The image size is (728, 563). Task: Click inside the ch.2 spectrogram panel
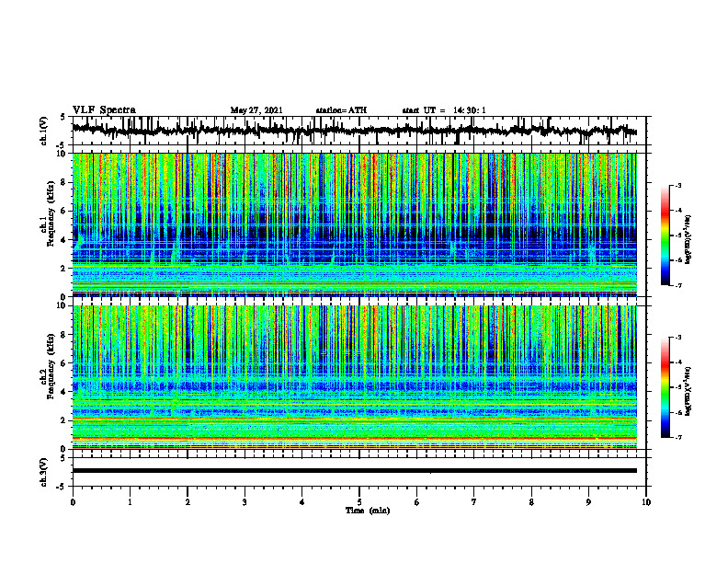click(x=355, y=377)
